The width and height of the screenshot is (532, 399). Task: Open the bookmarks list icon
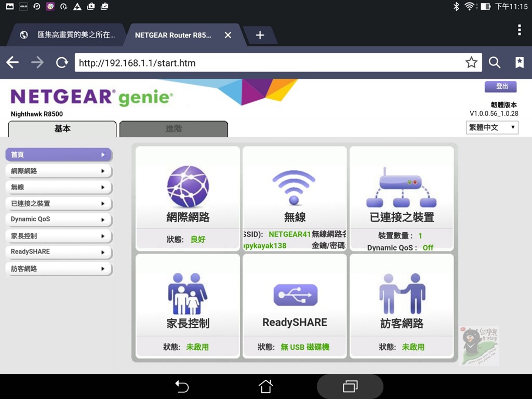[x=520, y=62]
